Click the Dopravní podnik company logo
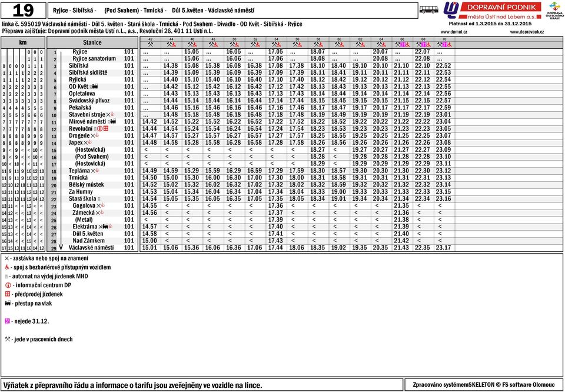 493,11
